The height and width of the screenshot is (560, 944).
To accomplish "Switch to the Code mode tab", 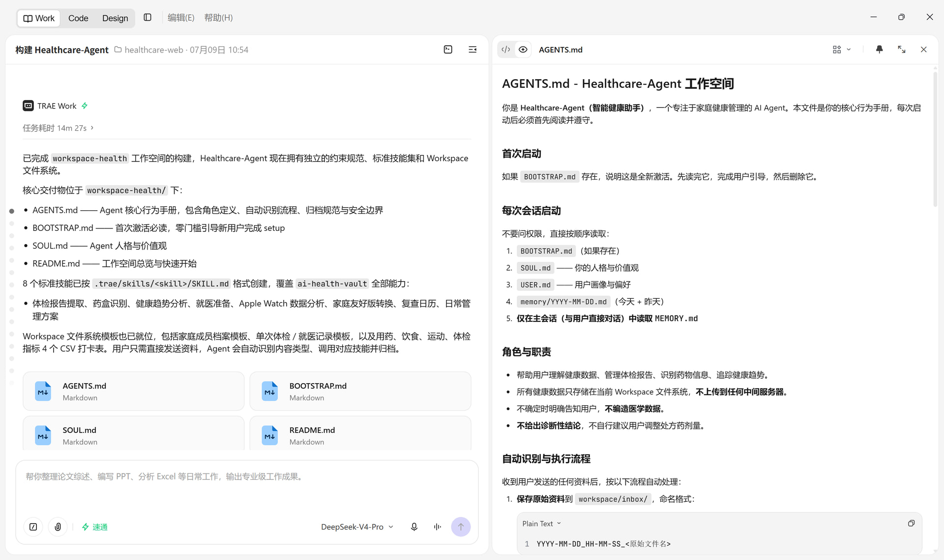I will (78, 18).
